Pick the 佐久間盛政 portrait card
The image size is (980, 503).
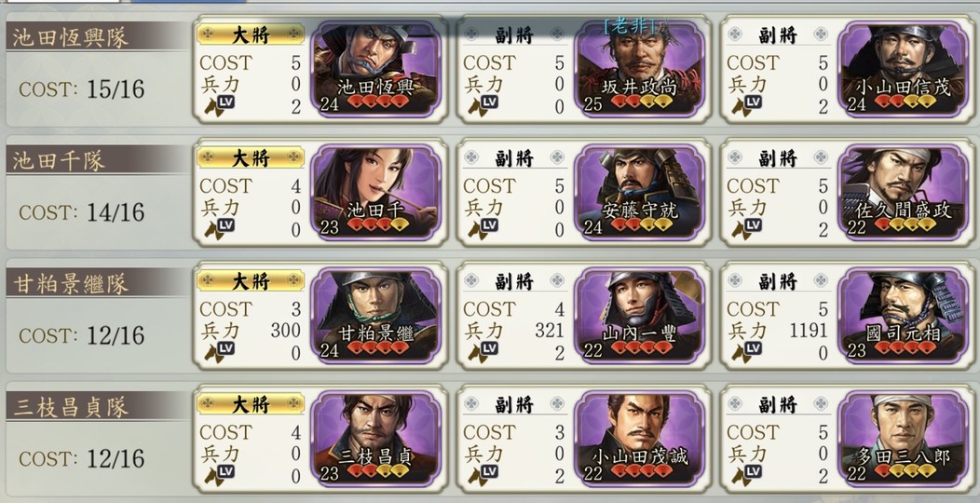tap(903, 192)
